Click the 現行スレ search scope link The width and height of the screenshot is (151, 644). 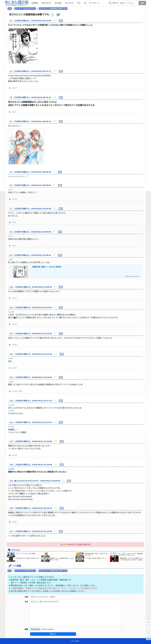tap(116, 3)
